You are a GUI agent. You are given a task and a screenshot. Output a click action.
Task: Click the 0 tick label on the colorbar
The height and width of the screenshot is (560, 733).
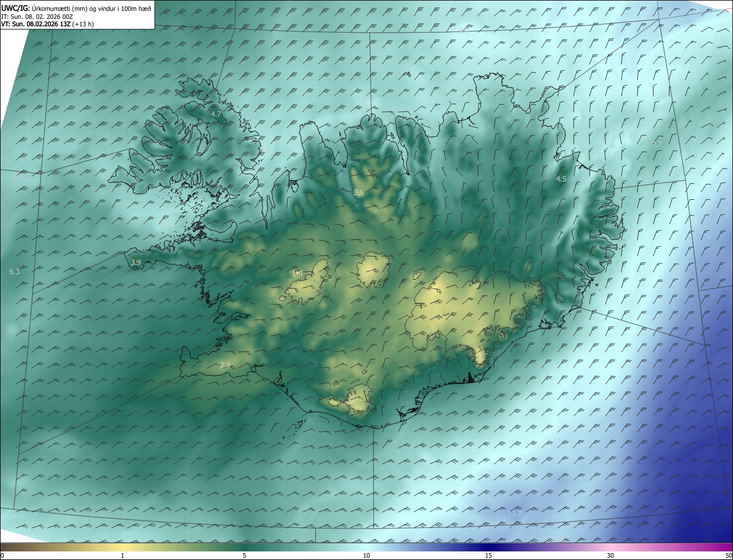click(x=2, y=555)
